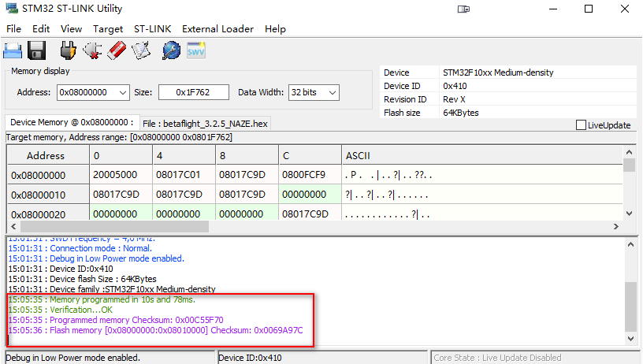Viewport: 643px width, 364px height.
Task: Open the External Loader menu
Action: [x=217, y=29]
